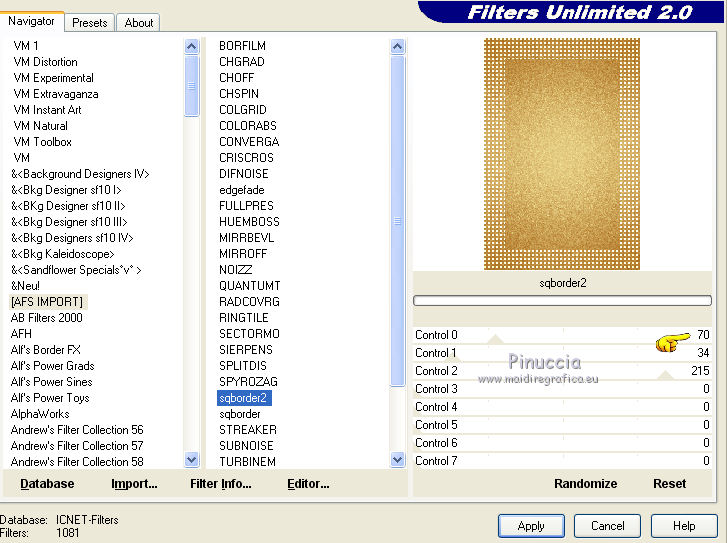Click the Cancel button
This screenshot has width=727, height=543.
[607, 526]
